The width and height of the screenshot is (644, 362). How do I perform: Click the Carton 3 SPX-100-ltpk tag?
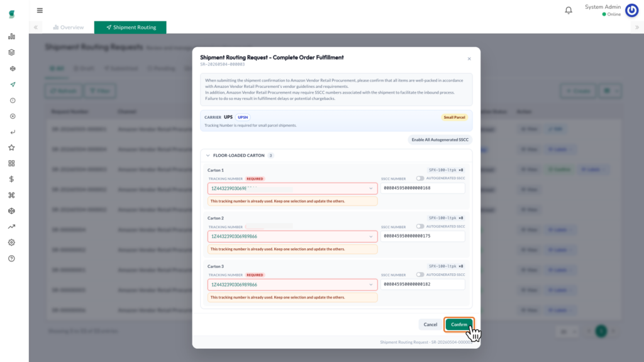446,266
